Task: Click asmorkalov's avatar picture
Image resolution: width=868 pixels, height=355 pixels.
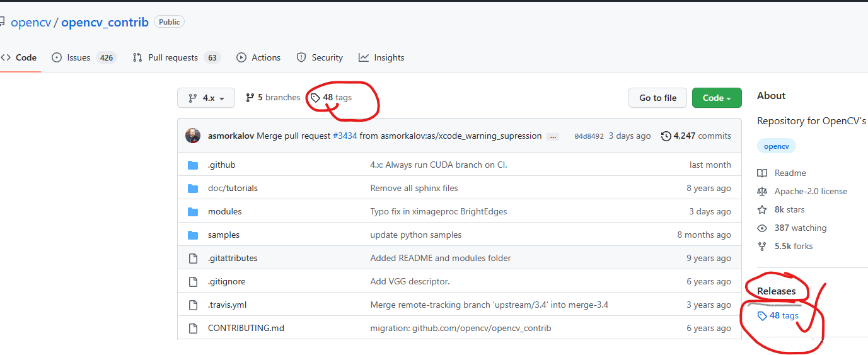Action: (x=193, y=136)
